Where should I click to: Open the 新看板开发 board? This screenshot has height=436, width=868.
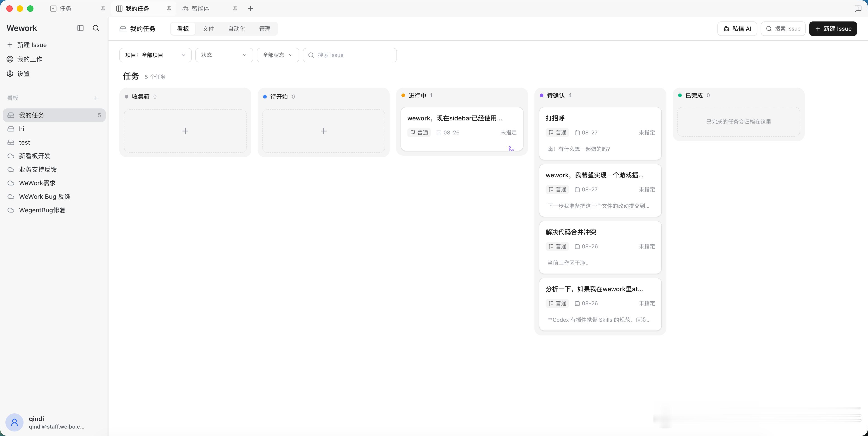pyautogui.click(x=54, y=156)
